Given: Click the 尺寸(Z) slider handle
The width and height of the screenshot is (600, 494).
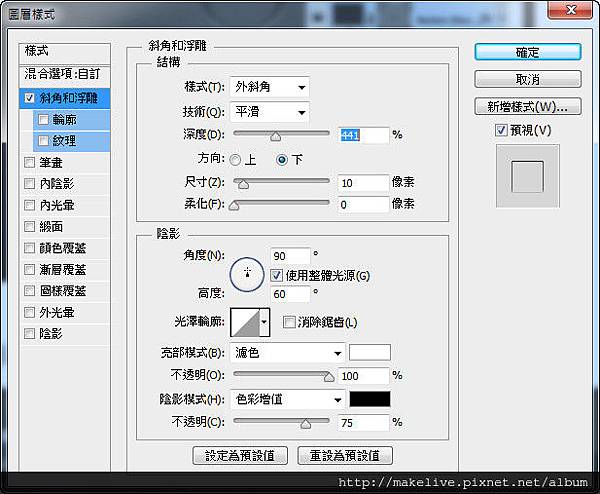Looking at the screenshot, I should pos(243,184).
